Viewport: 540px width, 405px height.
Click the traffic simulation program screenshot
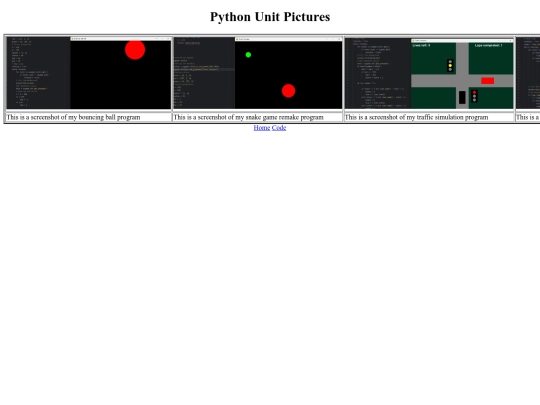429,73
